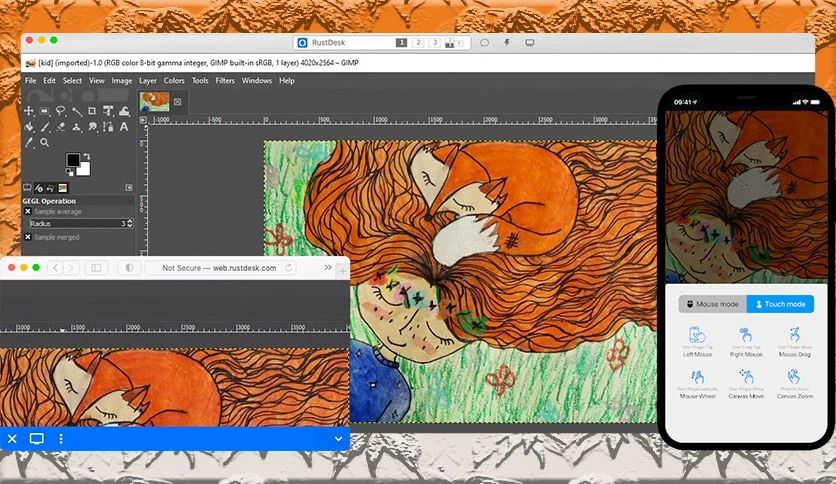Toggle the Sample merged checkbox
The height and width of the screenshot is (484, 836).
click(28, 237)
